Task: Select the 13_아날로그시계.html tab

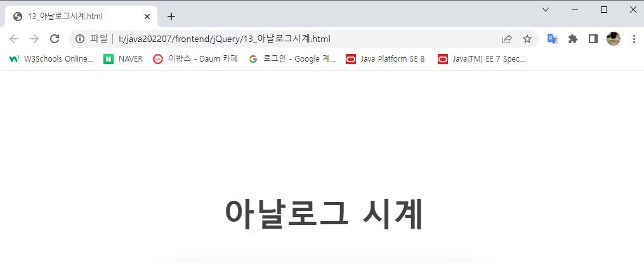Action: click(x=81, y=17)
